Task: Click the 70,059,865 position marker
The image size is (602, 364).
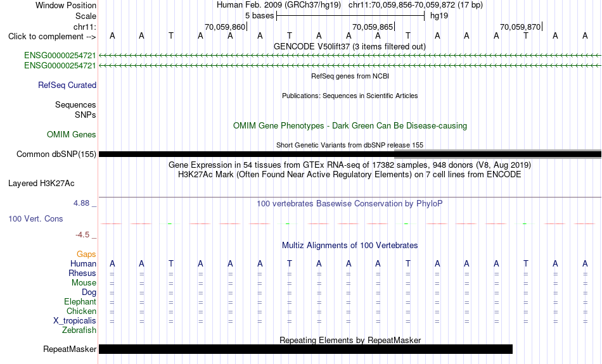Action: coord(373,27)
